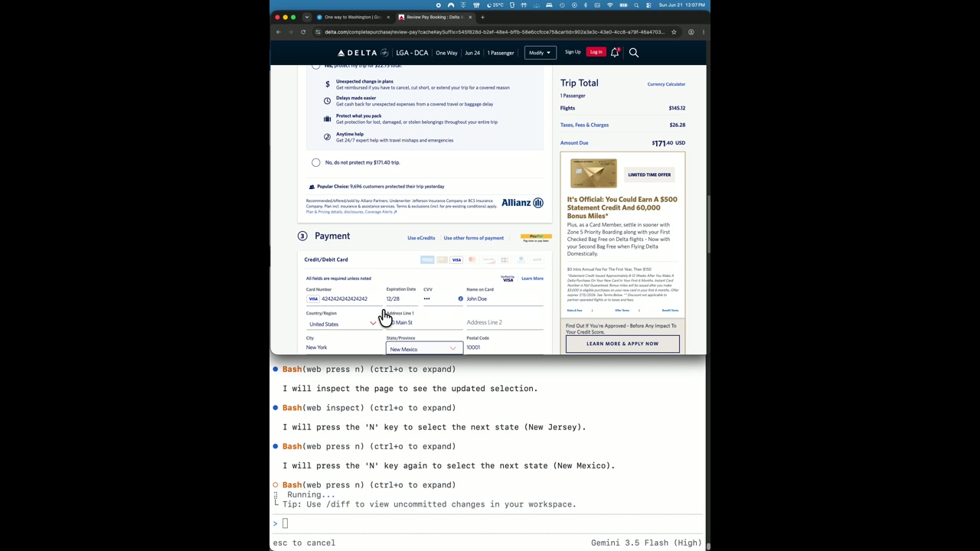Click 'Learn More' next to Verified by Visa
This screenshot has width=980, height=551.
(532, 279)
